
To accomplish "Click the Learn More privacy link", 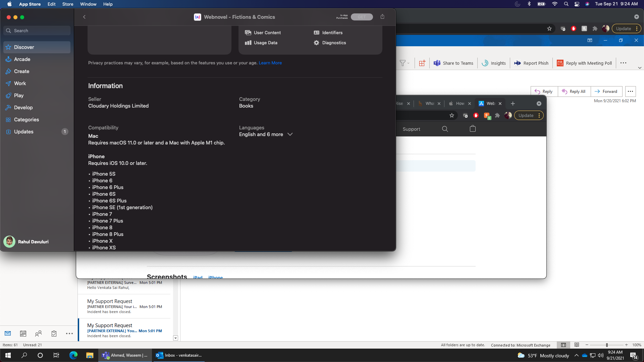I will click(270, 63).
